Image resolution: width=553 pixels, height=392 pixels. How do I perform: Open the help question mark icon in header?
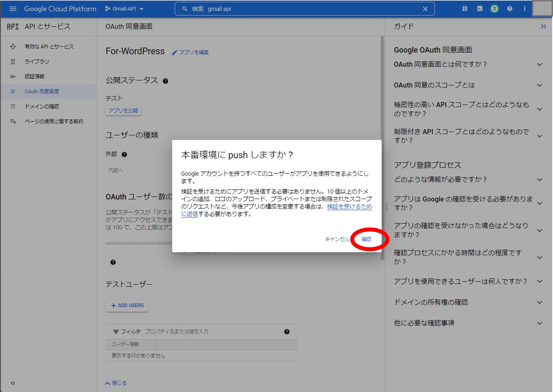coord(509,8)
